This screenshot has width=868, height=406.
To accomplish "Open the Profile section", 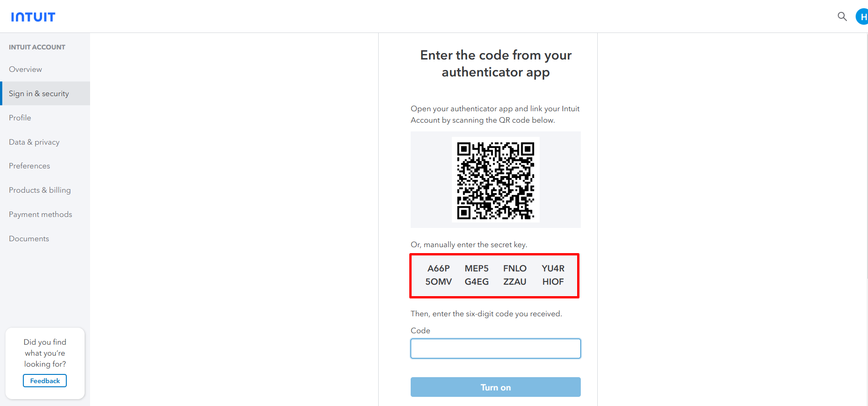I will click(x=20, y=118).
